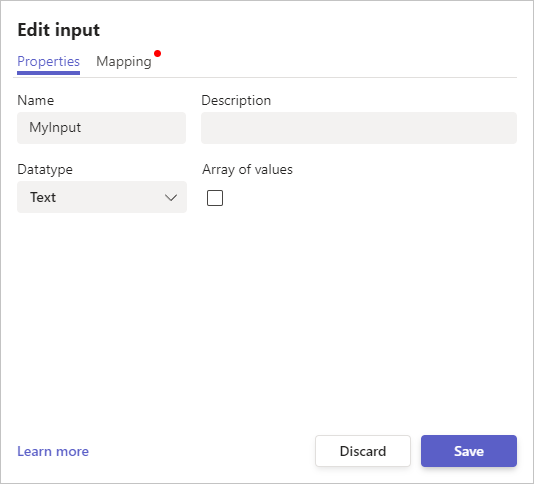Image resolution: width=534 pixels, height=484 pixels.
Task: Select the Properties tab
Action: point(48,62)
